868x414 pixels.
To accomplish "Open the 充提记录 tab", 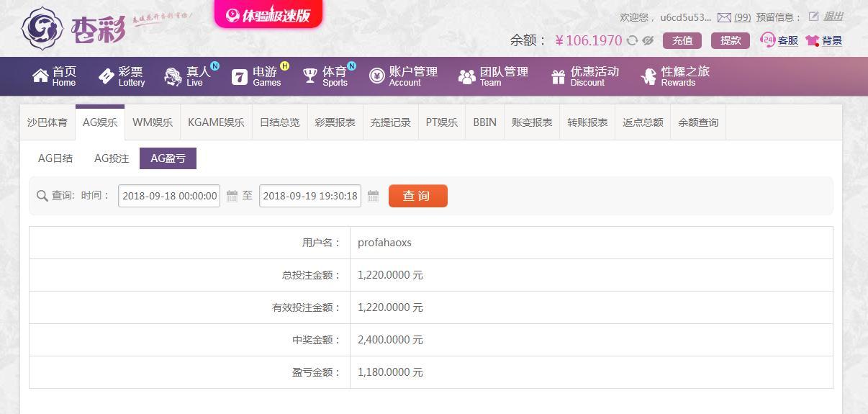I will pyautogui.click(x=391, y=122).
